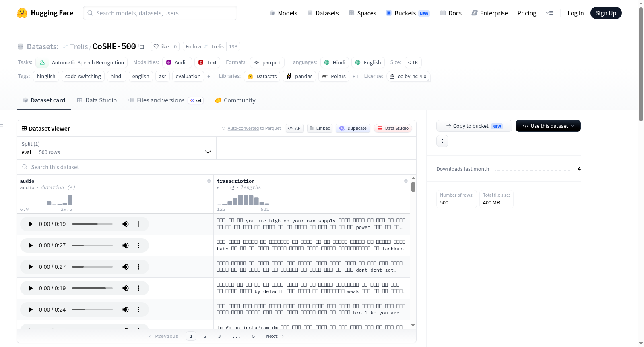Click Next page in pagination
Screen dimensions: 644x347
point(275,336)
